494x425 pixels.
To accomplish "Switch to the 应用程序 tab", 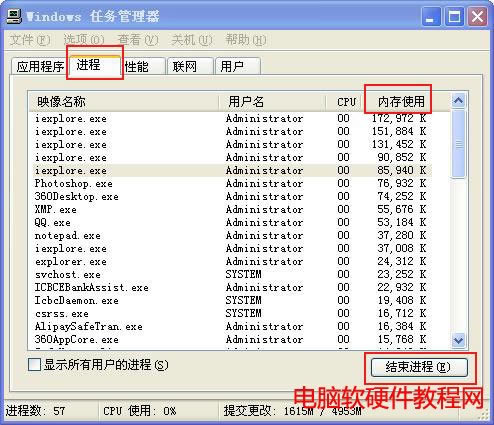I will [40, 66].
